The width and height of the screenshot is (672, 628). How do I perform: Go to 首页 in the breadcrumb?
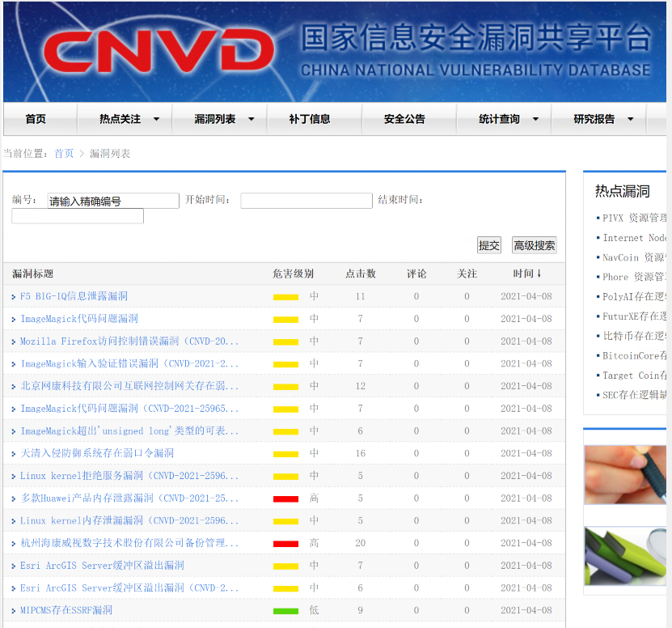[x=64, y=153]
